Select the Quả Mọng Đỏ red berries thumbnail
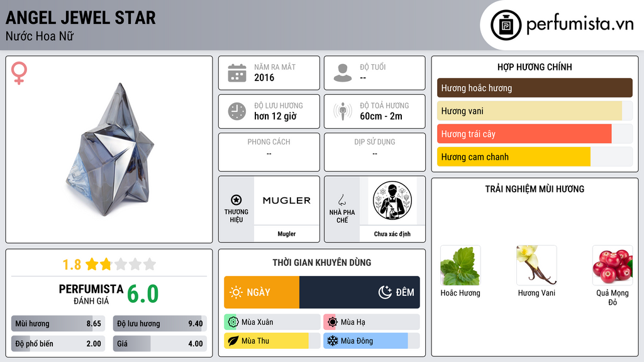Screen dimensions: 644x362 pyautogui.click(x=613, y=266)
